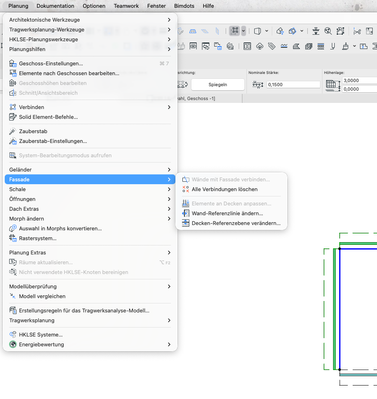Expand the Schale submenu
Viewport: 377px width, 399px height.
point(90,189)
